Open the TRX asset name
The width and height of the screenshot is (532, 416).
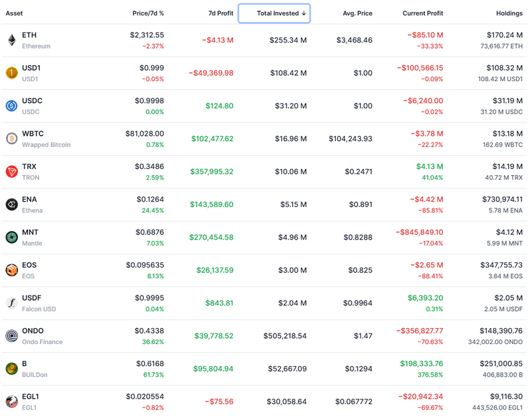click(x=29, y=166)
